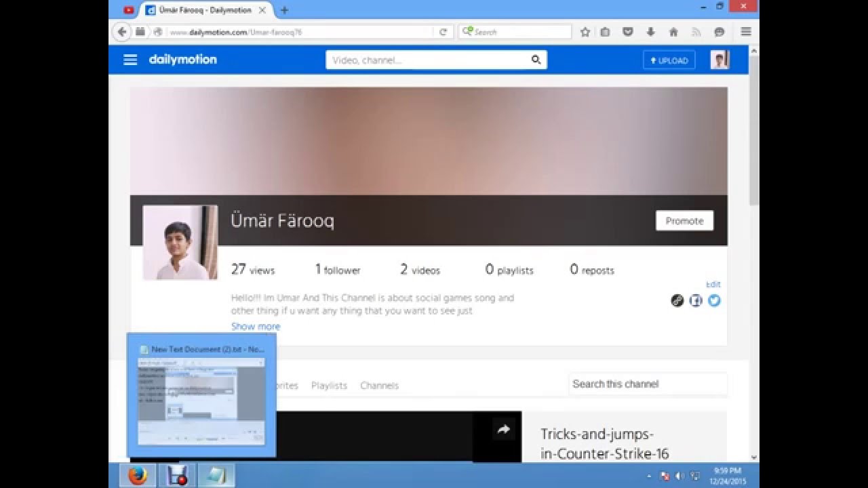The height and width of the screenshot is (488, 868).
Task: Click the Ümär Färooq channel name
Action: click(282, 220)
